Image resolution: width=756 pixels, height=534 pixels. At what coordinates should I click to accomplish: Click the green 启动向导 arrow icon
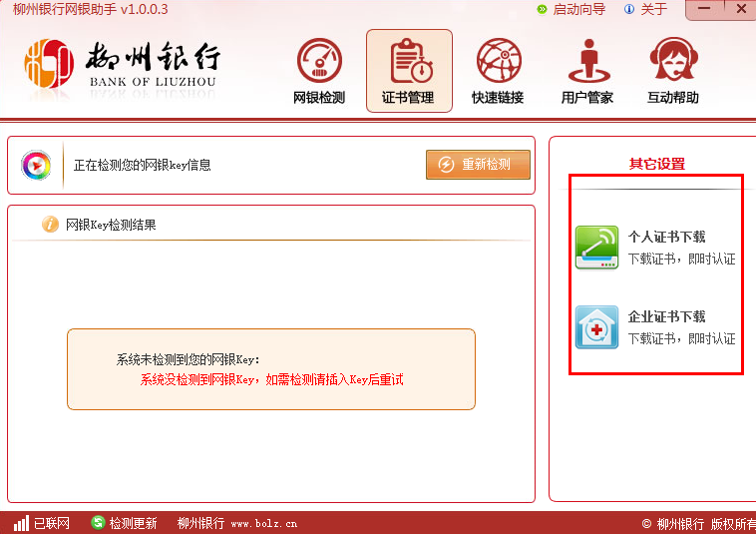[542, 9]
